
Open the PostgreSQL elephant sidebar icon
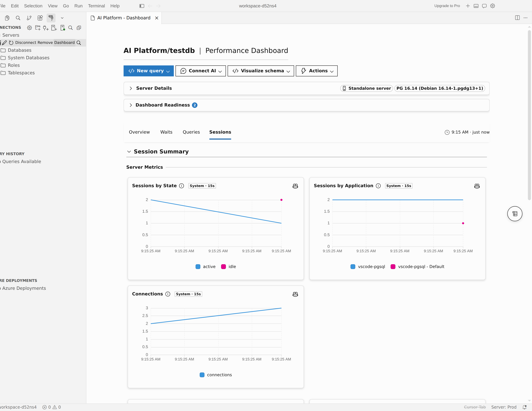coord(51,18)
